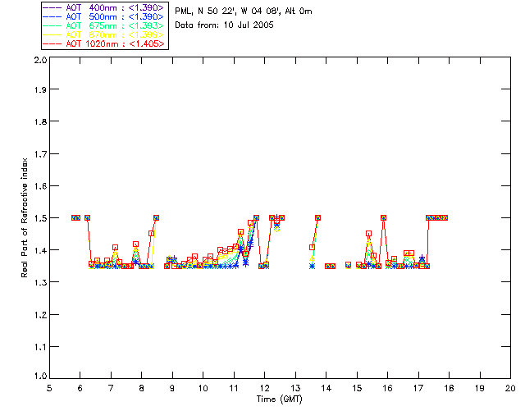Click the y-axis tick label '1.3'

[x=40, y=282]
